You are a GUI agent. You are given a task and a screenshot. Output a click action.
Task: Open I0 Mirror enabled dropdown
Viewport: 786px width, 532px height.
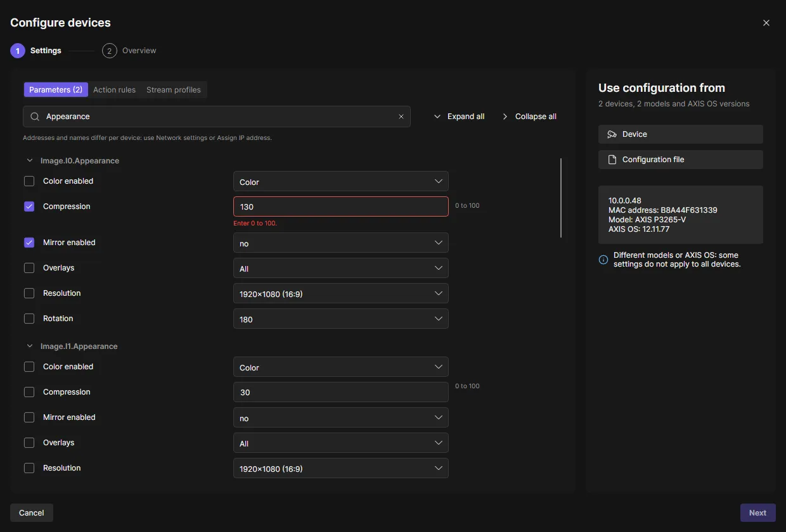[341, 243]
